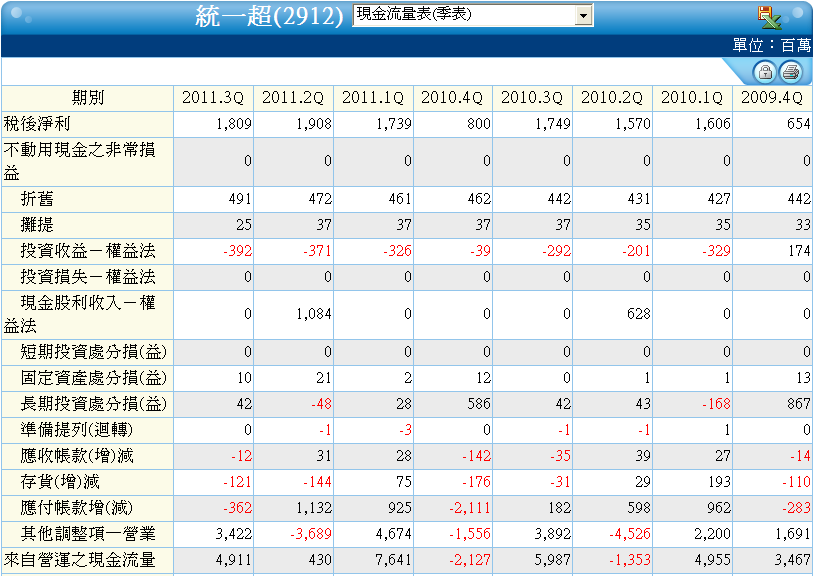
Task: Click the -2,127 operating cash flow value
Action: click(470, 560)
